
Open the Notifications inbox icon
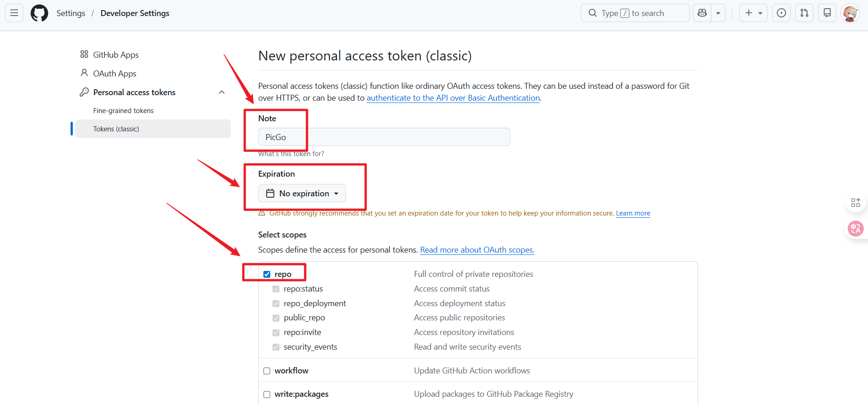(827, 13)
